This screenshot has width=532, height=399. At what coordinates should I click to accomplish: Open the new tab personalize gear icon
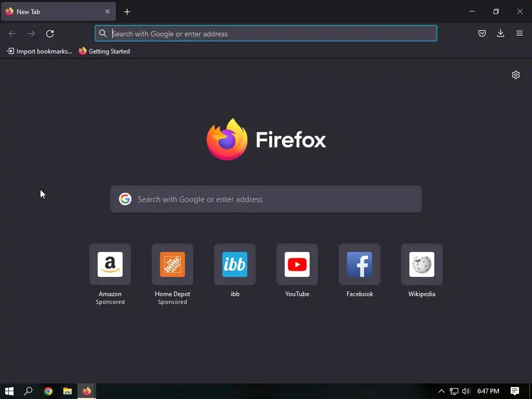(x=516, y=75)
